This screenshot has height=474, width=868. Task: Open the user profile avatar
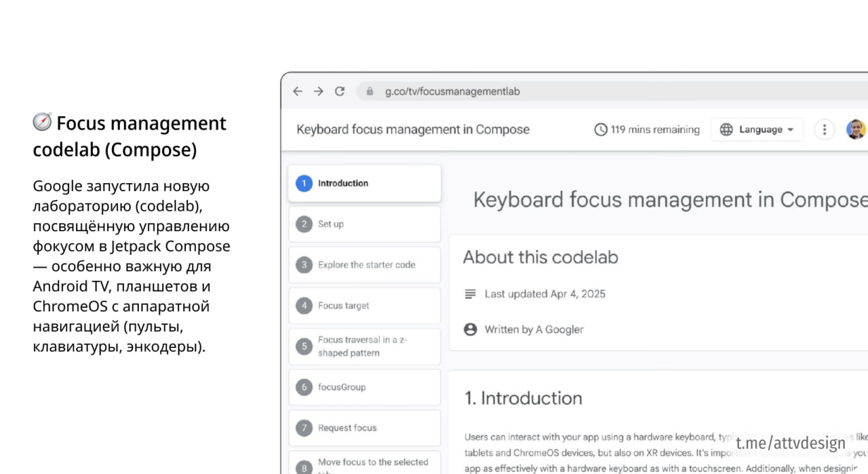click(x=856, y=130)
